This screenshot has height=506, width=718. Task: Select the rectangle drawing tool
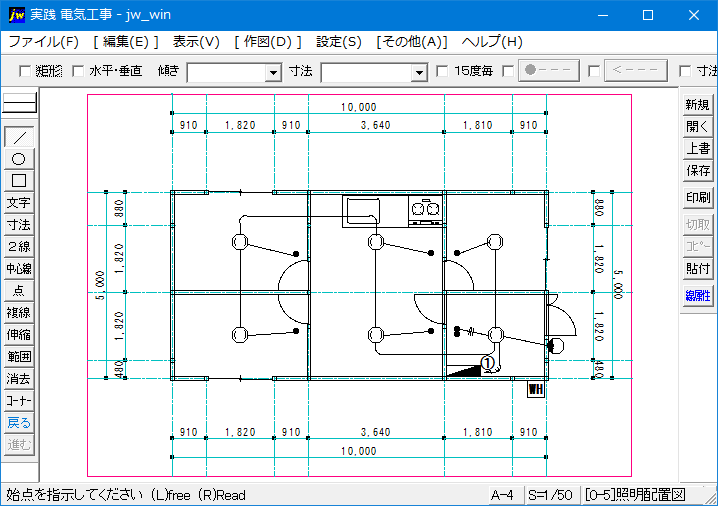pos(19,180)
